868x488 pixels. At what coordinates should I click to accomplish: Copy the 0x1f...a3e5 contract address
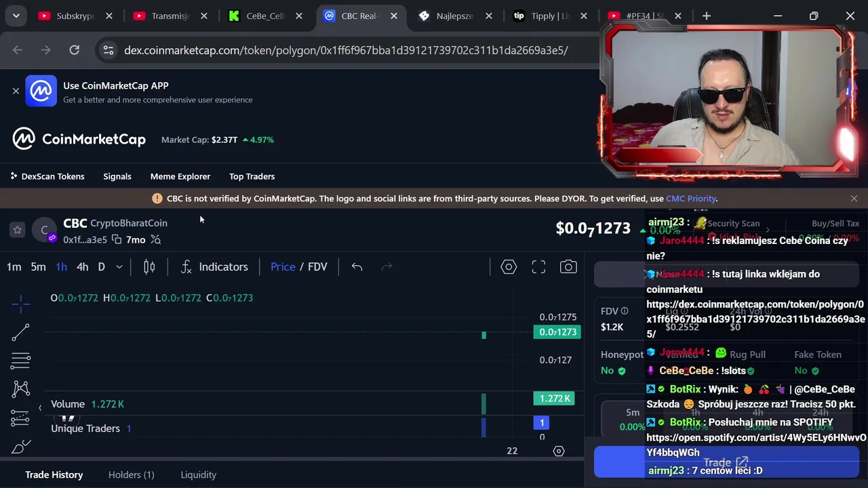coord(117,239)
